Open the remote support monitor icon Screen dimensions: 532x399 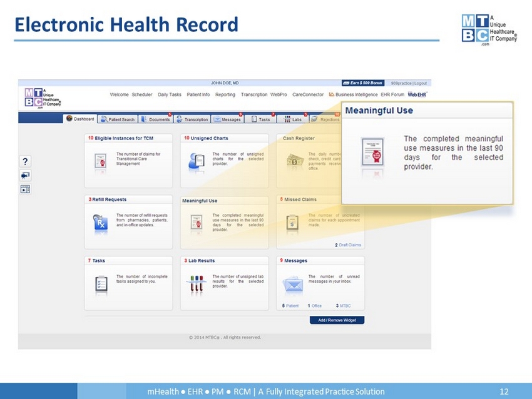(x=25, y=176)
